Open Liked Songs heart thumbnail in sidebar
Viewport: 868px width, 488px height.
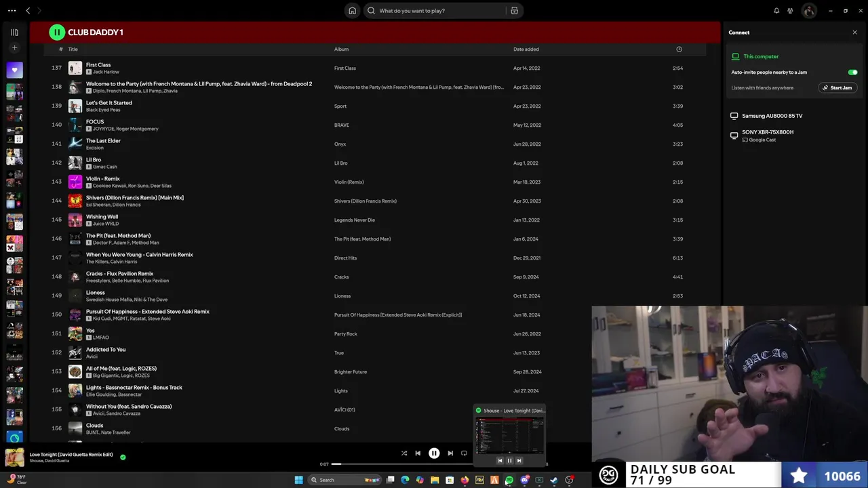[x=14, y=70]
